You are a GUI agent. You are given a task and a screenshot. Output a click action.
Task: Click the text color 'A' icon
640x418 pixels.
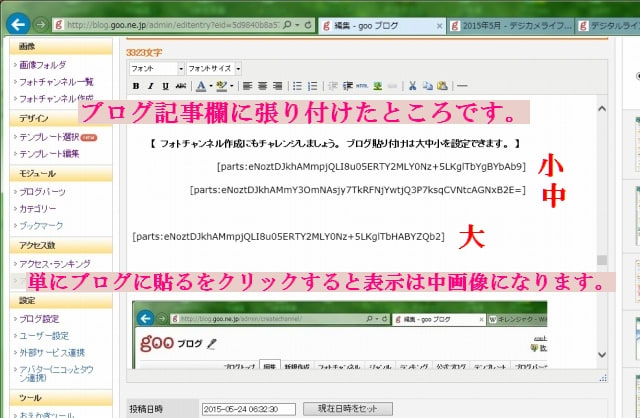pos(201,86)
